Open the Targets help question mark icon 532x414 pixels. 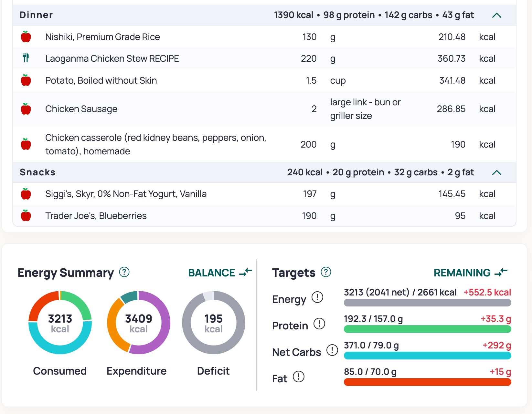326,272
